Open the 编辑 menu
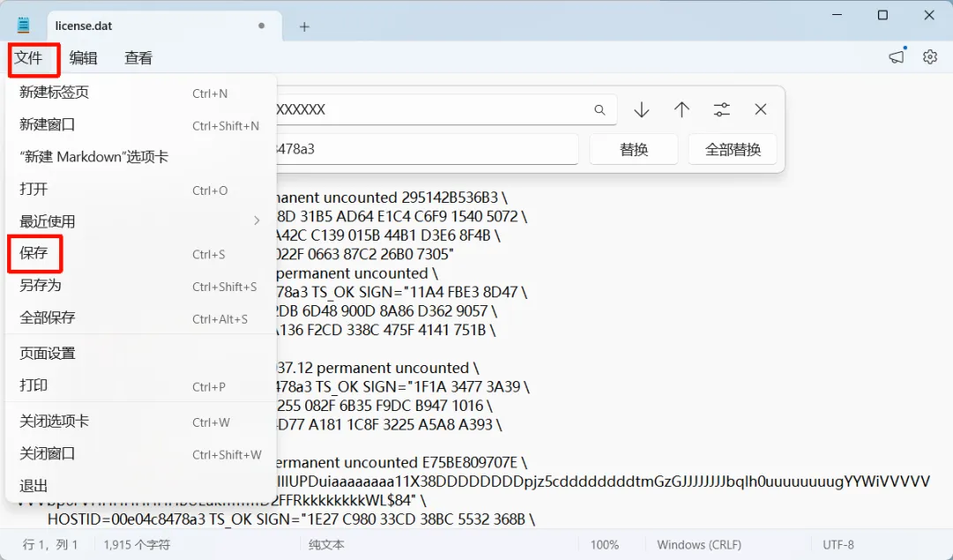The image size is (953, 560). click(83, 57)
